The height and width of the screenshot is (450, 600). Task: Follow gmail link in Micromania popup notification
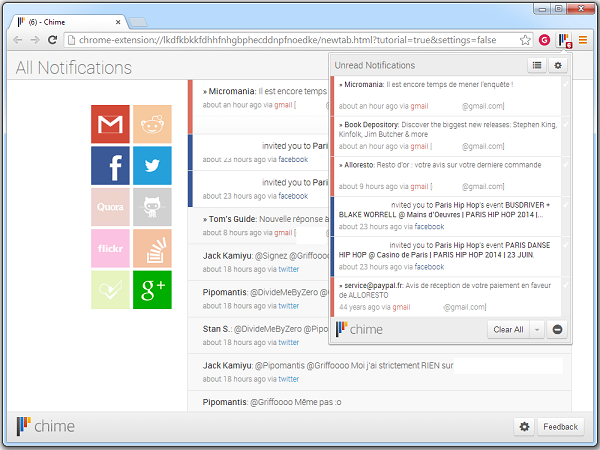tap(419, 106)
